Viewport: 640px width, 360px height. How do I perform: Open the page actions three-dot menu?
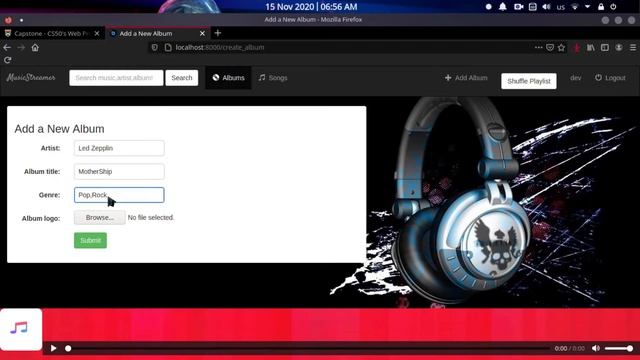coord(538,47)
